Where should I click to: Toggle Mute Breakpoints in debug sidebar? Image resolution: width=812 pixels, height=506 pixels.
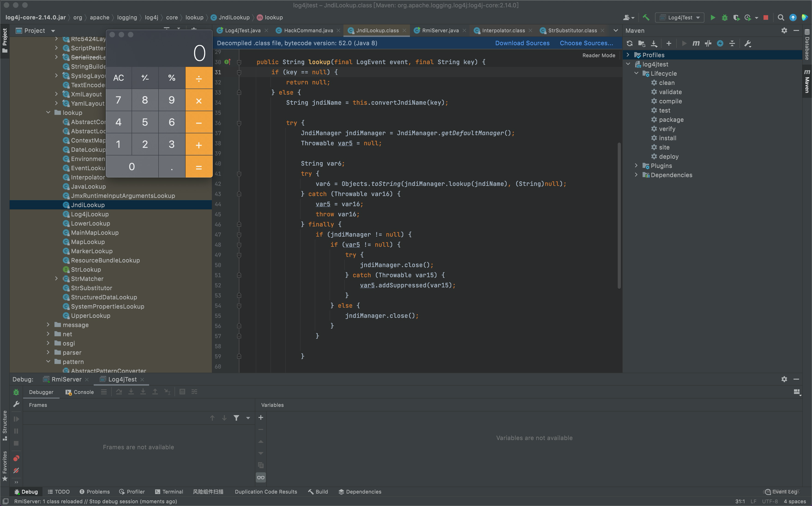click(16, 470)
